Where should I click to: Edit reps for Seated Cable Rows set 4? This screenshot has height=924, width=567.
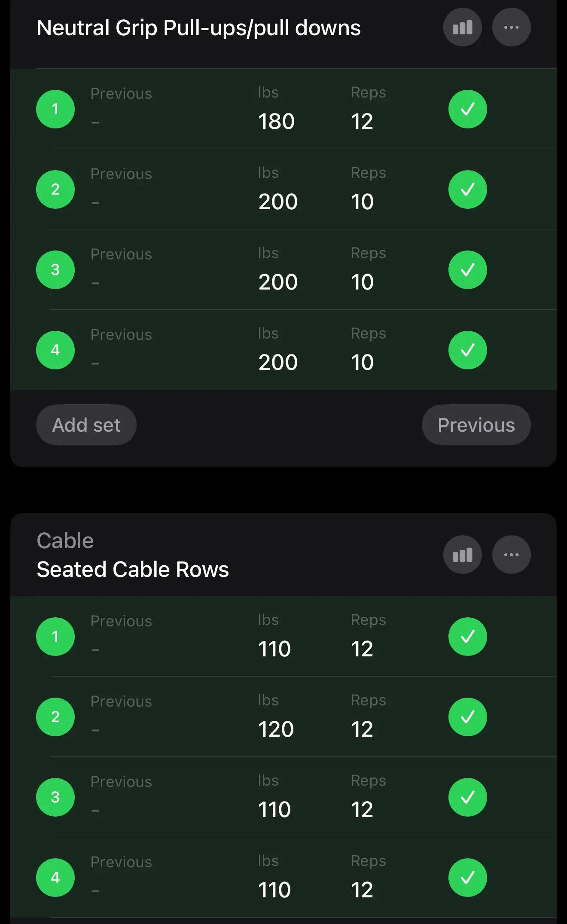362,890
